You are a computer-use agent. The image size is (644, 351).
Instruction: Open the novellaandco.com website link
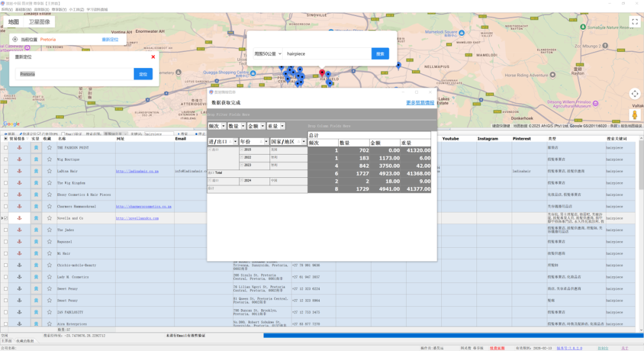click(137, 218)
